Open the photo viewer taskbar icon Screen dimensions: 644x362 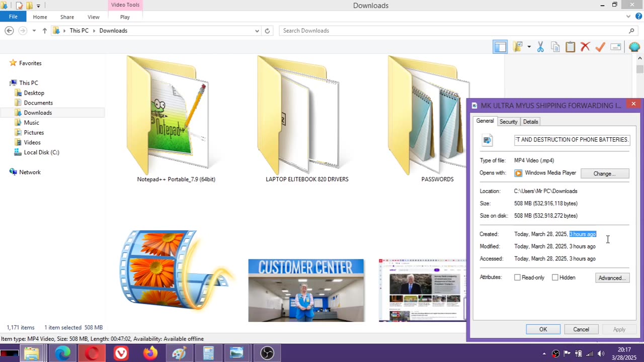point(237,353)
